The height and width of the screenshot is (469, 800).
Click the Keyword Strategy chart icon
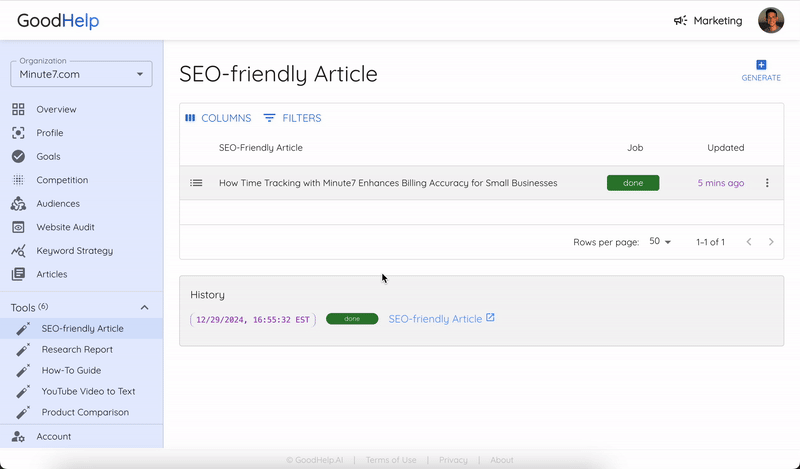[18, 251]
